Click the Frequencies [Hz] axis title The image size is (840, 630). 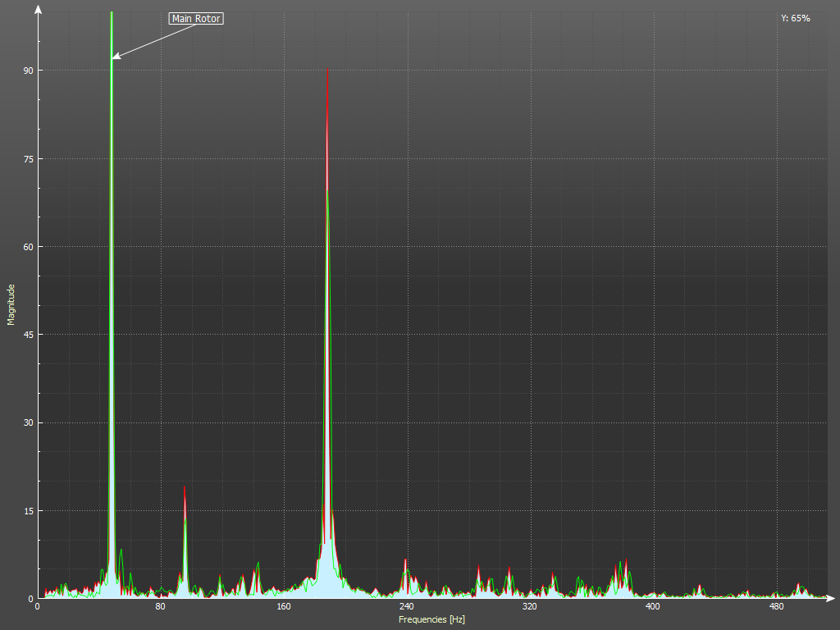tap(431, 619)
